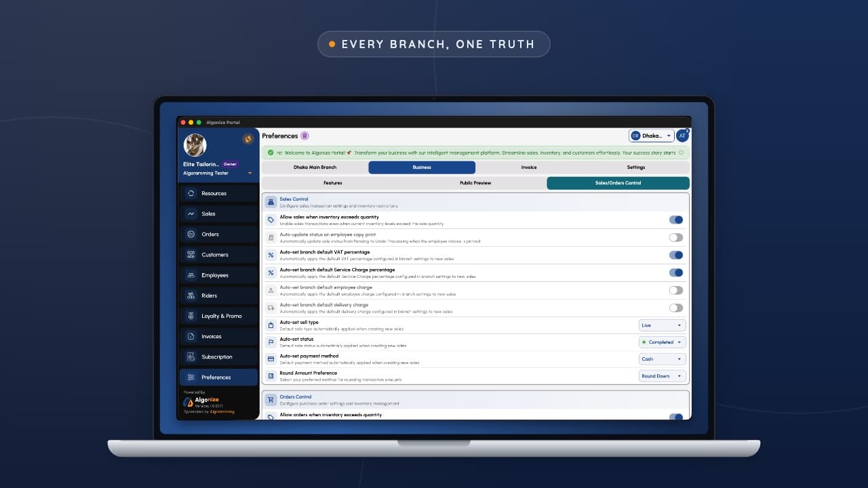Click the Round Amount Preference icon
Screen dimensions: 868x488
coord(271,376)
